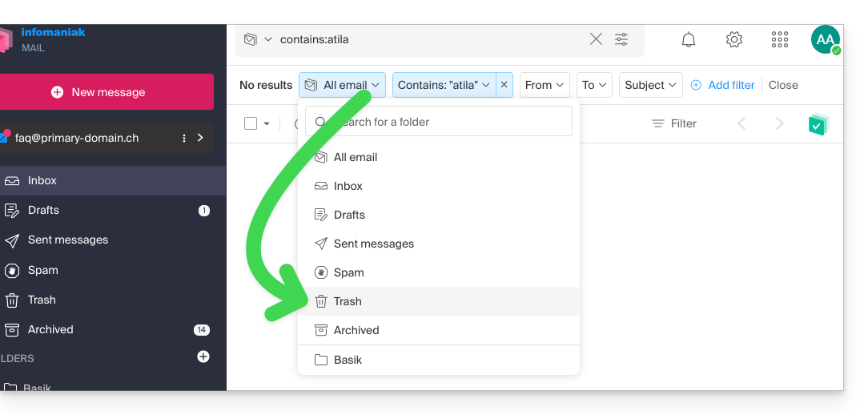Expand the All email folder dropdown
The width and height of the screenshot is (868, 415).
point(343,85)
